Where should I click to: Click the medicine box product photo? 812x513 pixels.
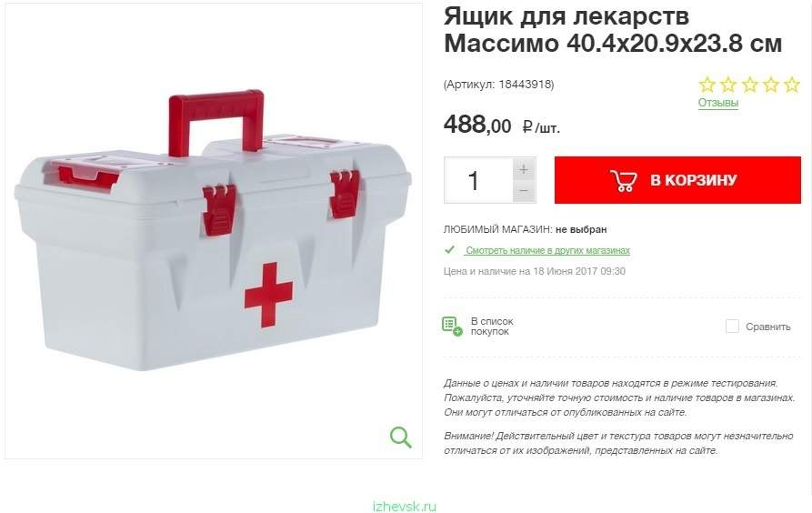point(213,231)
